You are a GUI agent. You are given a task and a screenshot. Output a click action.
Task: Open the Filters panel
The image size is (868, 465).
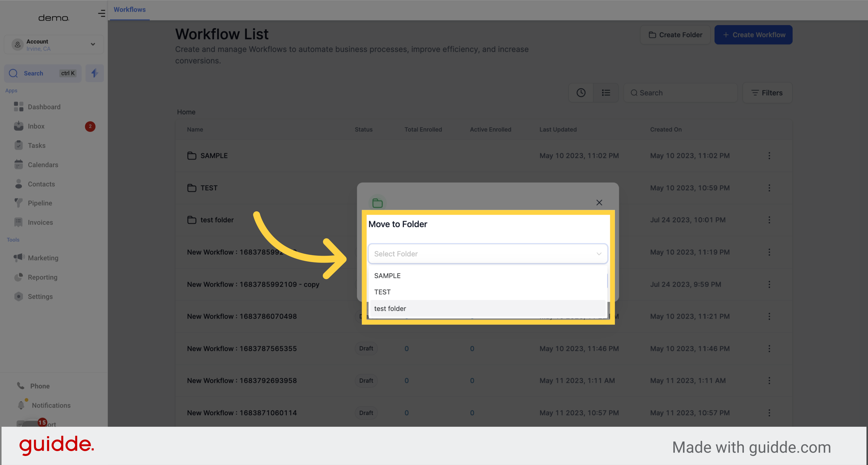coord(767,93)
